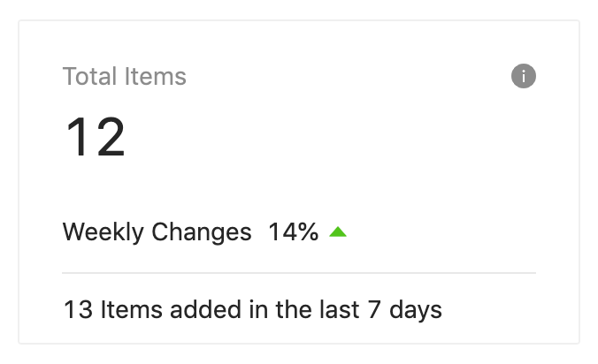The width and height of the screenshot is (598, 364).
Task: Click the word Weekly in the stats row
Action: tap(103, 231)
